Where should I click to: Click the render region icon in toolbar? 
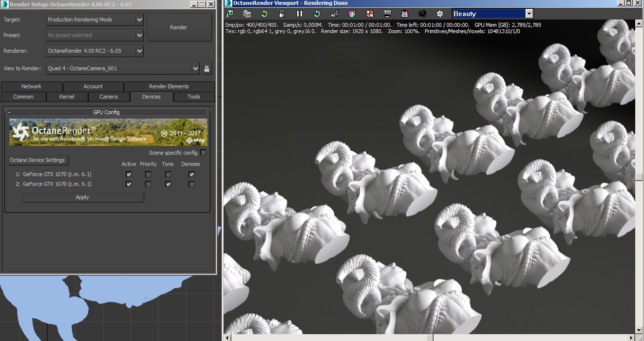point(405,14)
